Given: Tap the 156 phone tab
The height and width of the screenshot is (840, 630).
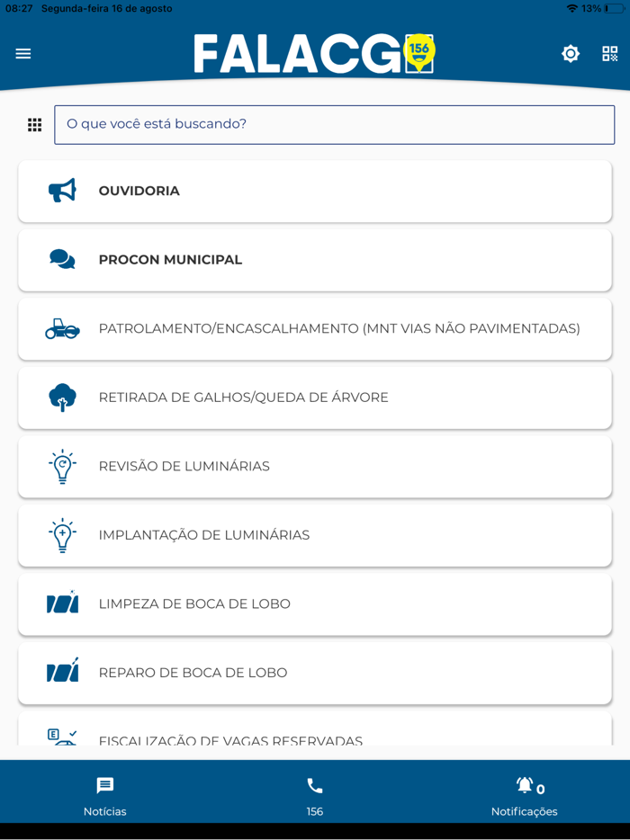Looking at the screenshot, I should pos(314,796).
